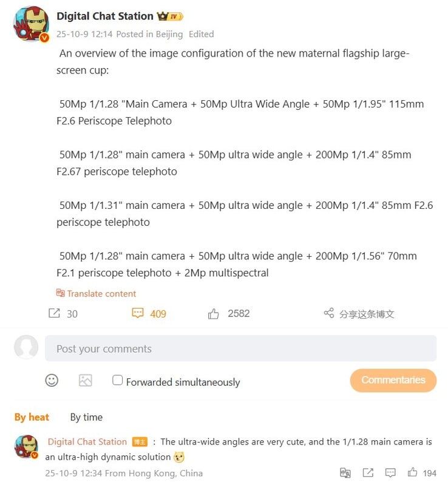Click the Translate content link
448x487 pixels.
pyautogui.click(x=96, y=293)
